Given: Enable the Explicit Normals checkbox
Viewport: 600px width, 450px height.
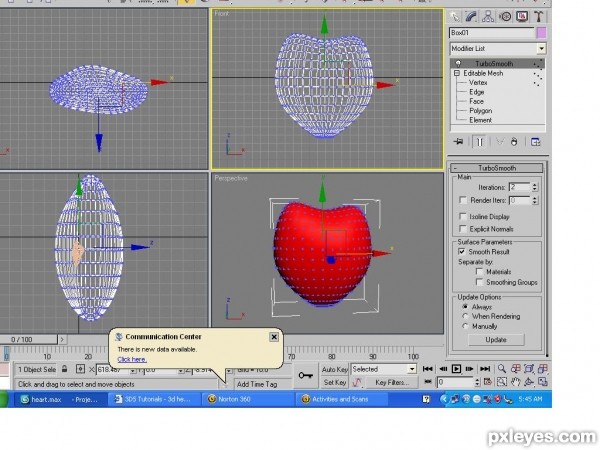Looking at the screenshot, I should pos(463,229).
